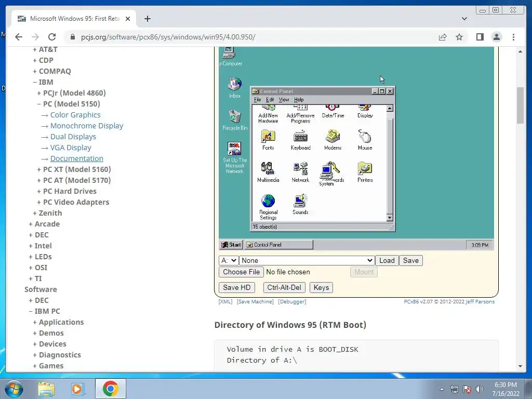Open a new Chrome tab

click(x=147, y=19)
